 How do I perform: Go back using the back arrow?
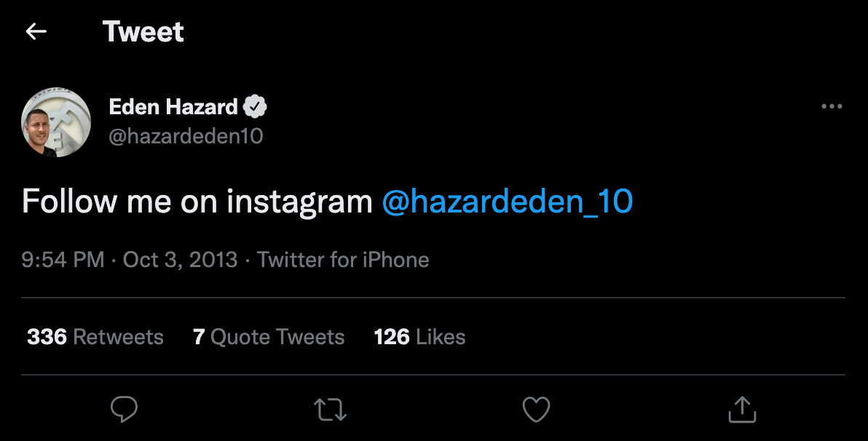[36, 31]
